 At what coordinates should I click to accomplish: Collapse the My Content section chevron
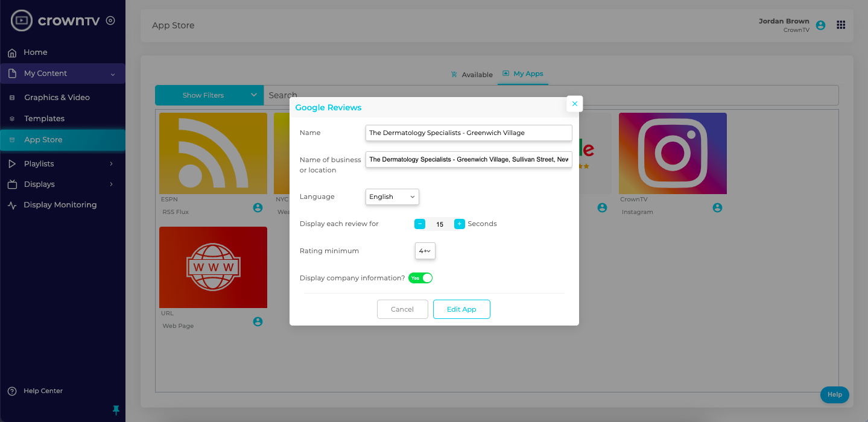[113, 74]
